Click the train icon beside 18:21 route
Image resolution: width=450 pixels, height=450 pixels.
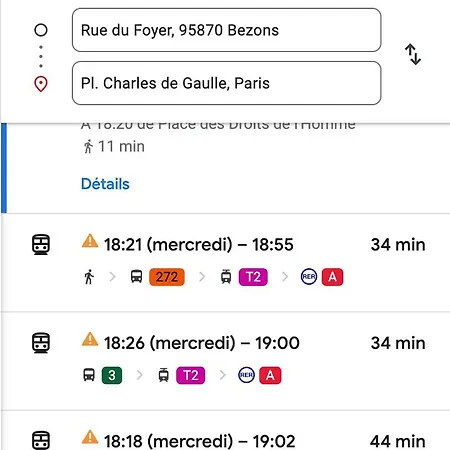pyautogui.click(x=41, y=245)
